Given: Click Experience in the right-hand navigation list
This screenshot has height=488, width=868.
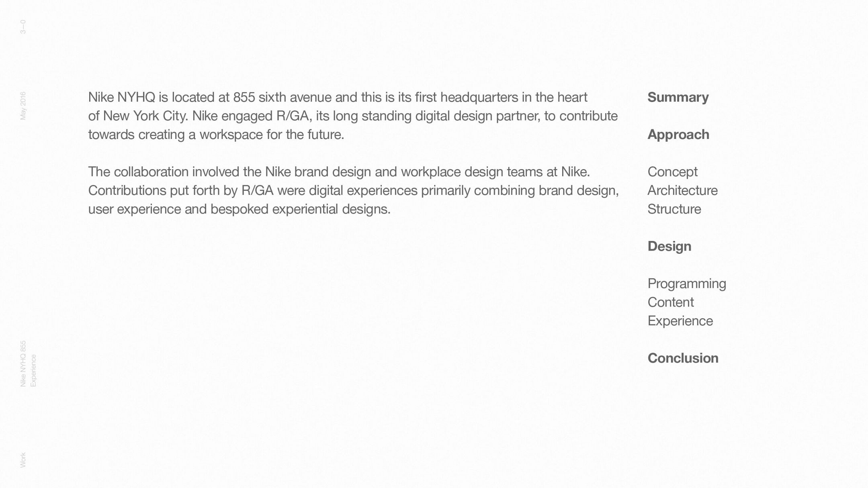Looking at the screenshot, I should (x=680, y=321).
